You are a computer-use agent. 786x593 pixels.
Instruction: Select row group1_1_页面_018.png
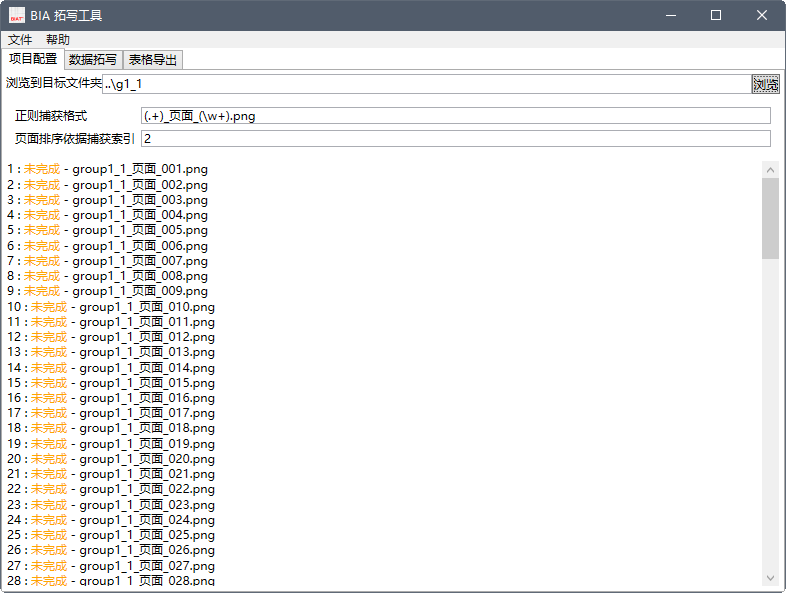tap(111, 428)
